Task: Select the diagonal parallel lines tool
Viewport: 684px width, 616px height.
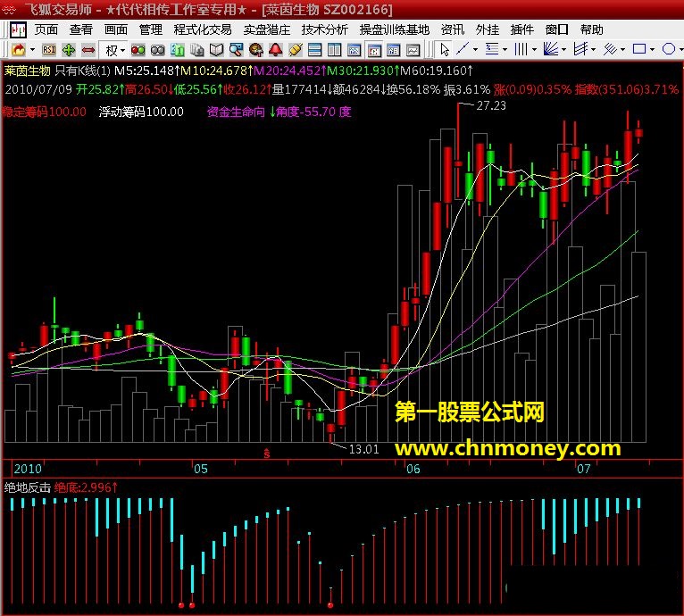Action: click(610, 49)
